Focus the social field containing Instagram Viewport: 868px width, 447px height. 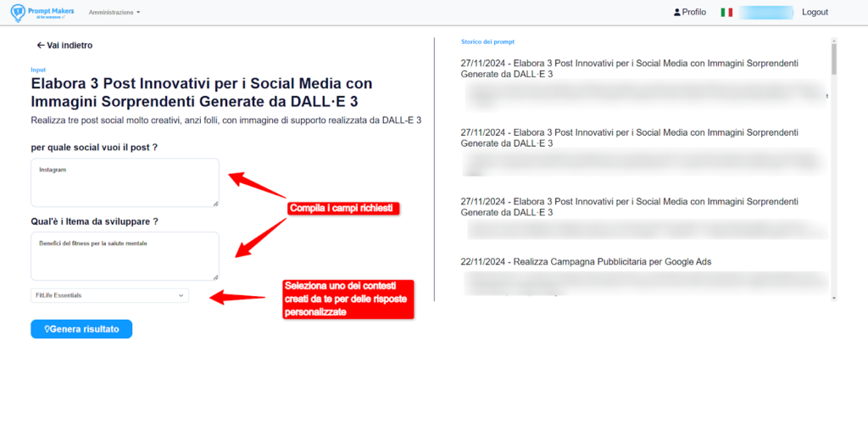(125, 182)
